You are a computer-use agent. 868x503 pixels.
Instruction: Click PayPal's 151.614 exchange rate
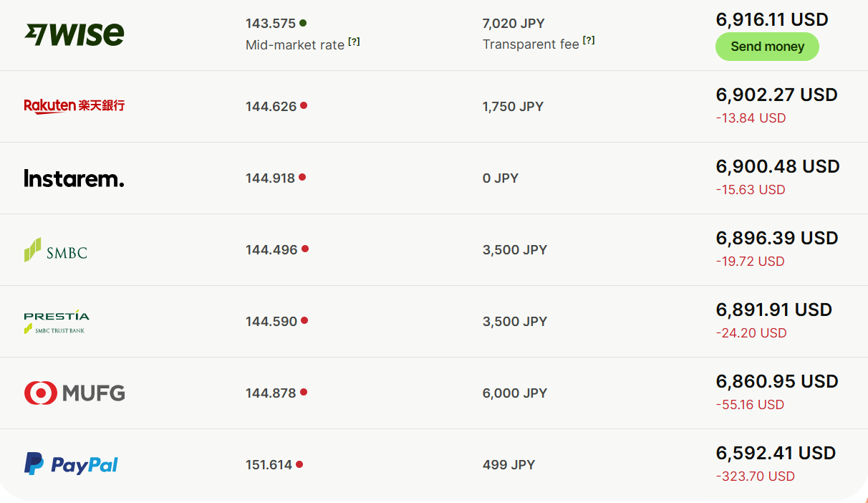(x=269, y=465)
